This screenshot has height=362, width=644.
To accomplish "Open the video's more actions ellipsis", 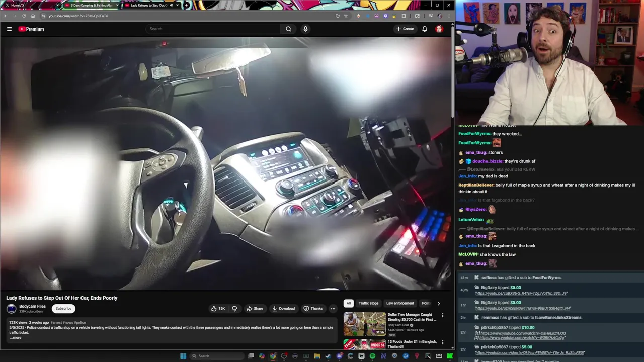I will 333,308.
